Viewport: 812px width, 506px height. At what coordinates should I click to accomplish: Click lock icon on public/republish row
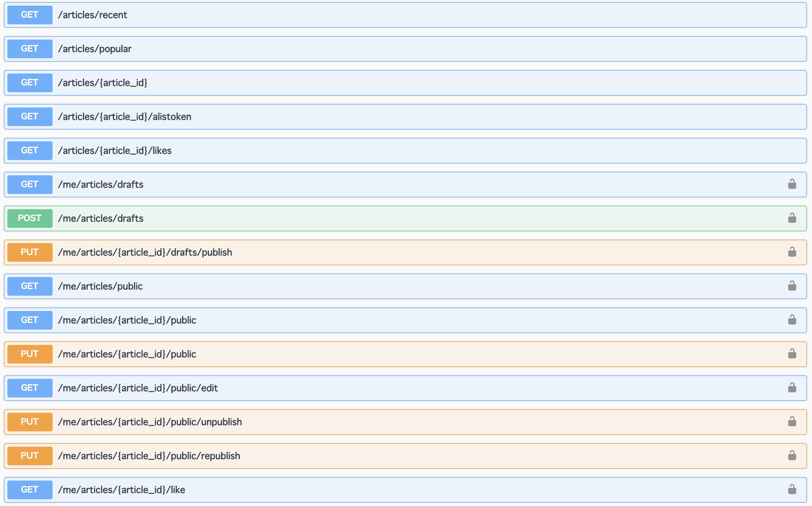(x=792, y=455)
